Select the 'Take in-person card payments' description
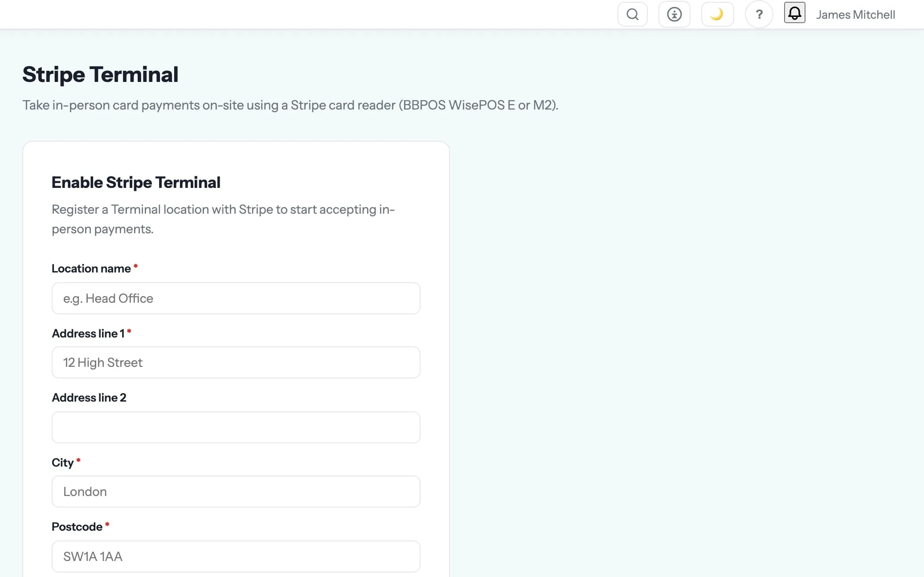 290,105
